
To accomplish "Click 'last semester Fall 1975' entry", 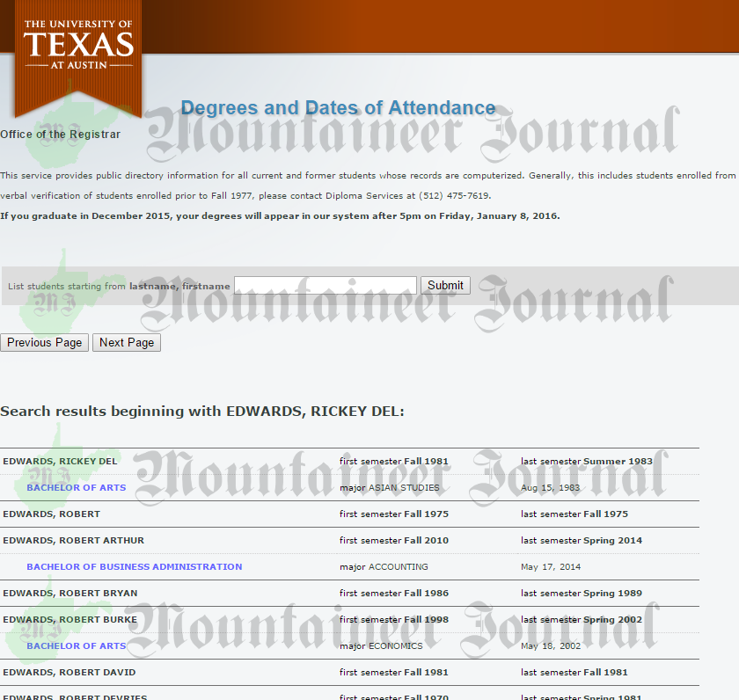I will coord(574,514).
